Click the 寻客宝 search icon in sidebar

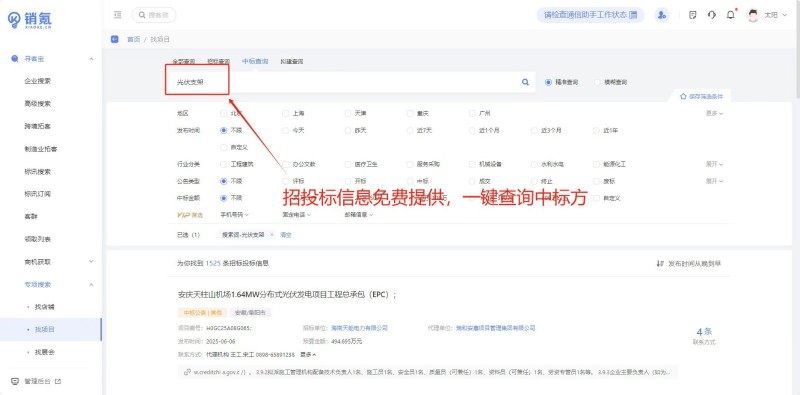(15, 59)
